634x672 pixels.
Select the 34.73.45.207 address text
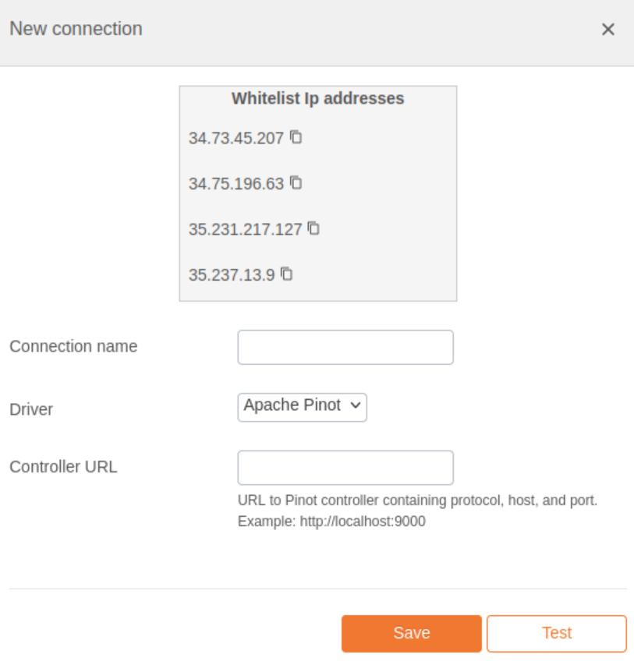pos(236,139)
